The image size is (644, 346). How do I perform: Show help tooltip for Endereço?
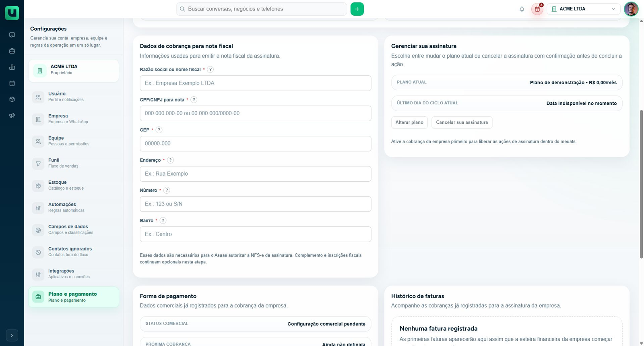[170, 160]
